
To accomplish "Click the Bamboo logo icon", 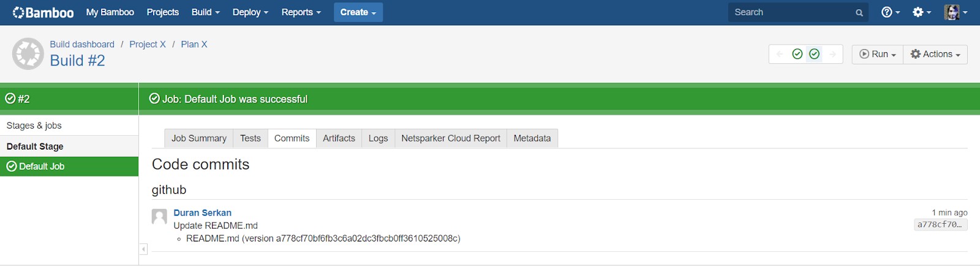I will (x=18, y=12).
